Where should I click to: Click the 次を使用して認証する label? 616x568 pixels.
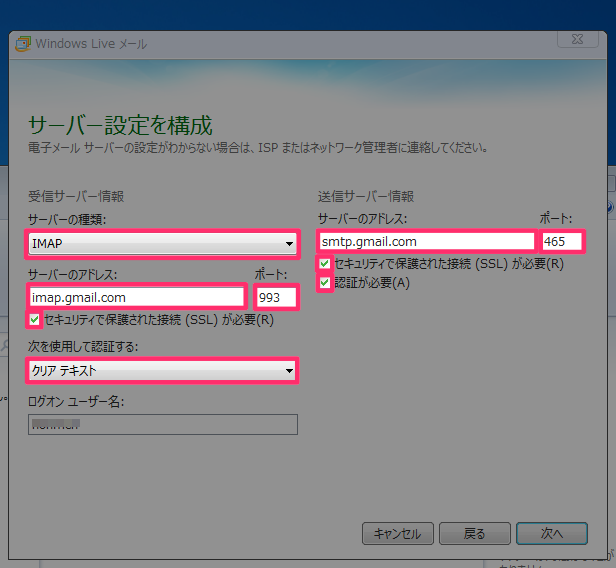tap(83, 346)
